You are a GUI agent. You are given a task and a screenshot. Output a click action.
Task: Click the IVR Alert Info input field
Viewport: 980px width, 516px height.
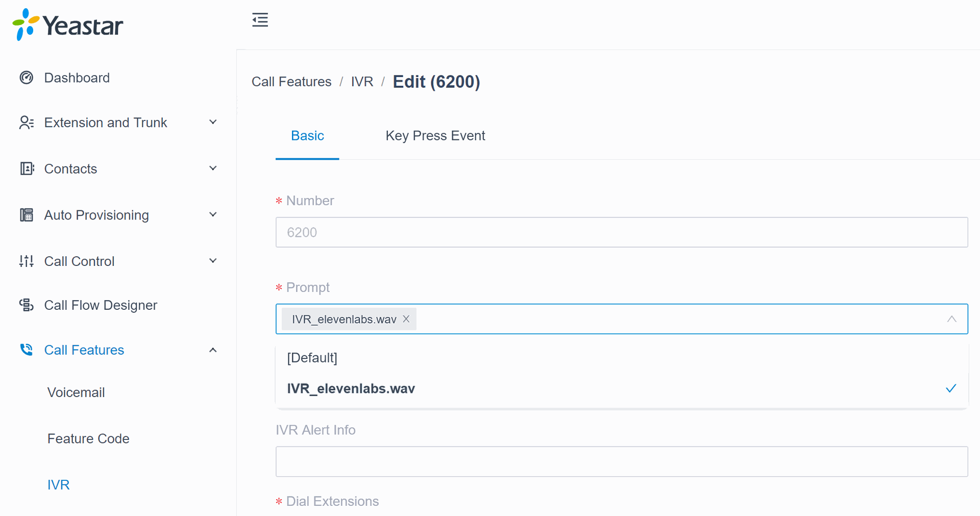click(x=621, y=461)
